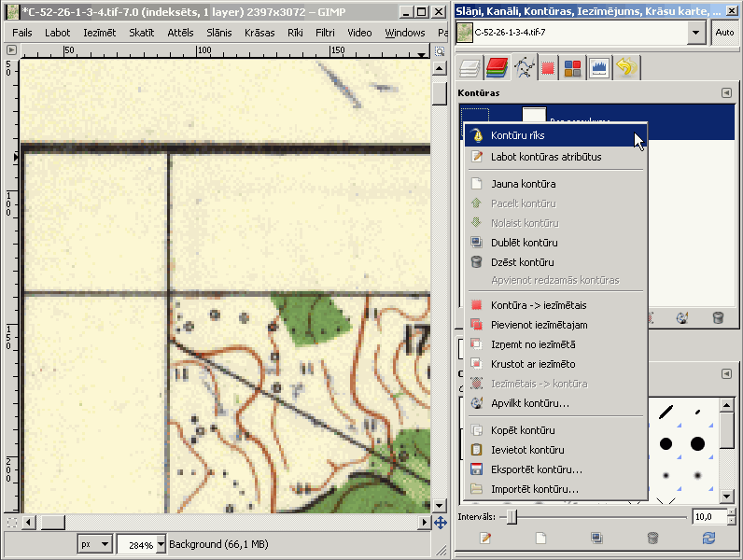Open the Channels dock tab
The height and width of the screenshot is (560, 743).
pos(497,68)
